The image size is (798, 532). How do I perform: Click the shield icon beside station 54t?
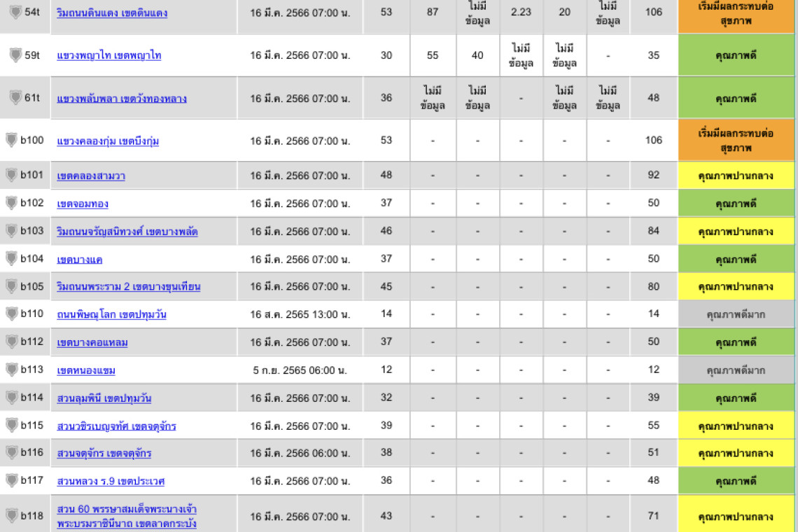pos(15,13)
